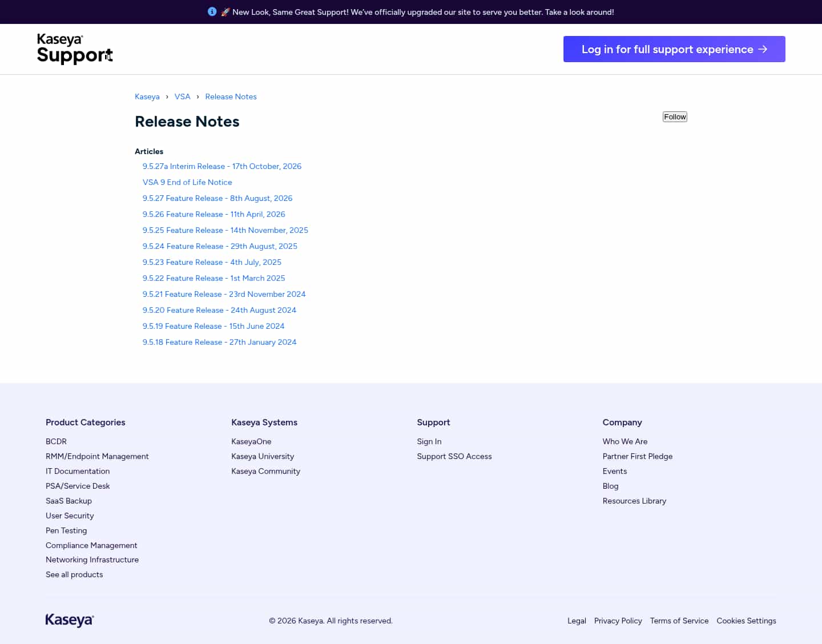Open Partner First Pledge link
Viewport: 822px width, 644px height.
pyautogui.click(x=638, y=456)
